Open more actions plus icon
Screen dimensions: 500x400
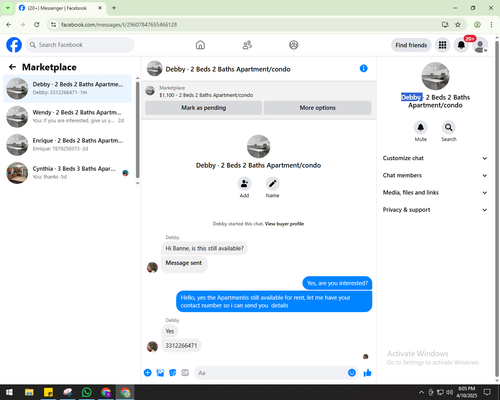tap(148, 373)
